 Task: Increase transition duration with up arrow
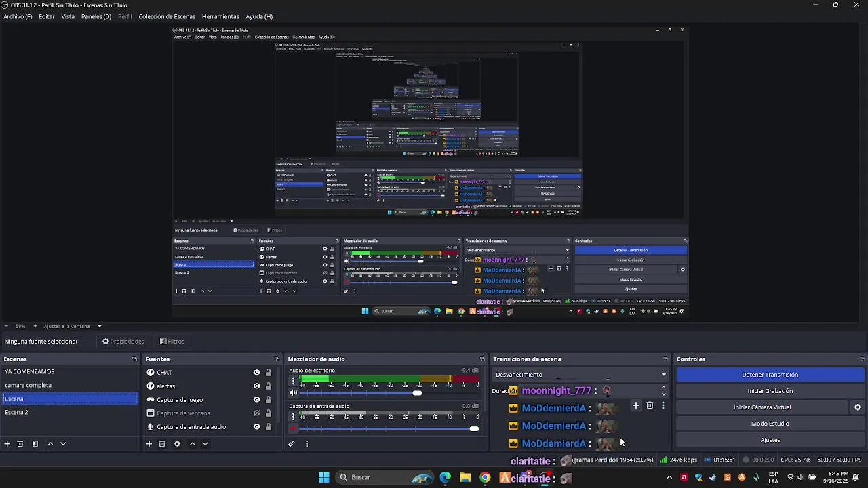pos(663,388)
